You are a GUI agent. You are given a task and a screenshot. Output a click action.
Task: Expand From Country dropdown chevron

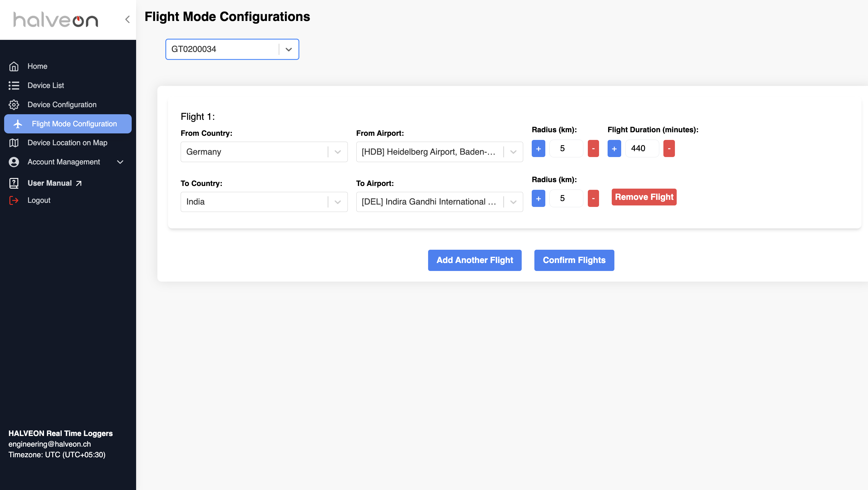[x=338, y=152]
